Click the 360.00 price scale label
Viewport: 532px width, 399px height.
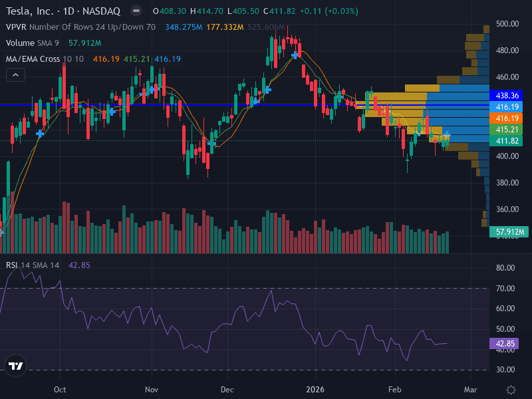[507, 209]
